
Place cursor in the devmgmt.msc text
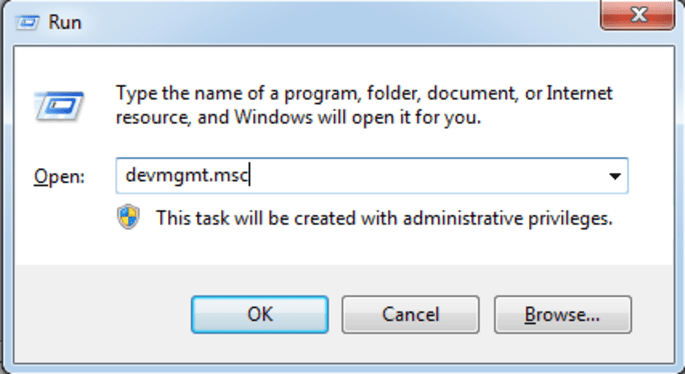(x=187, y=176)
